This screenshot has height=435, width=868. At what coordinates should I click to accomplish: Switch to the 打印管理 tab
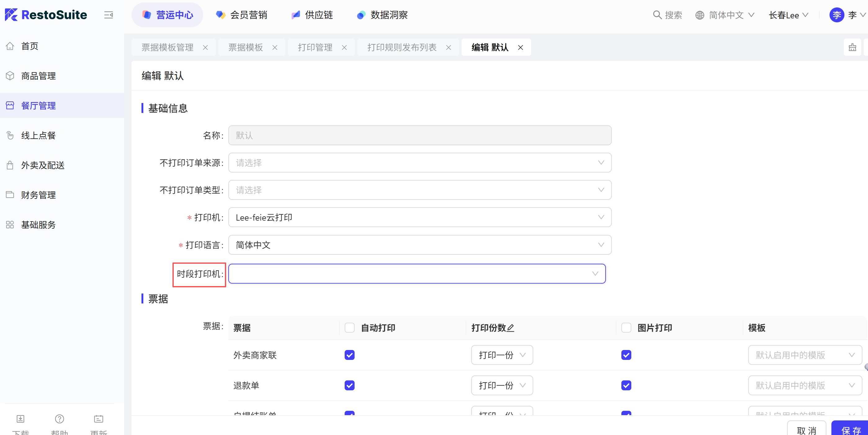tap(315, 47)
